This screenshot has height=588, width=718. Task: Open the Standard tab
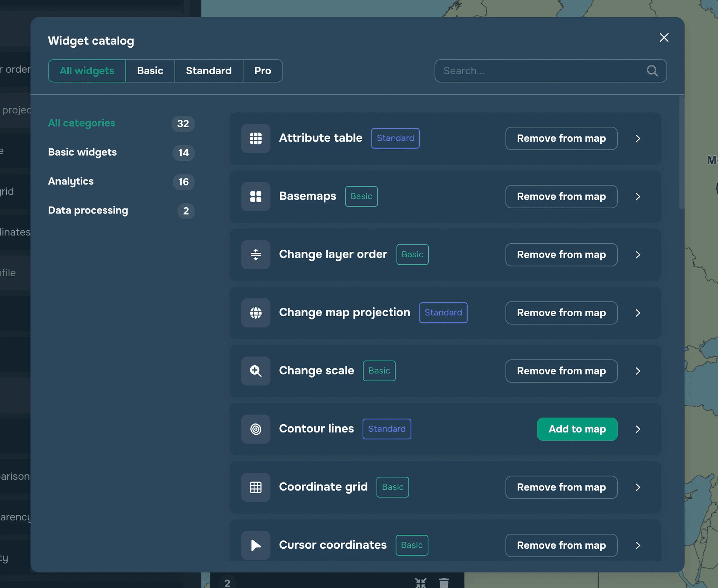click(x=209, y=71)
